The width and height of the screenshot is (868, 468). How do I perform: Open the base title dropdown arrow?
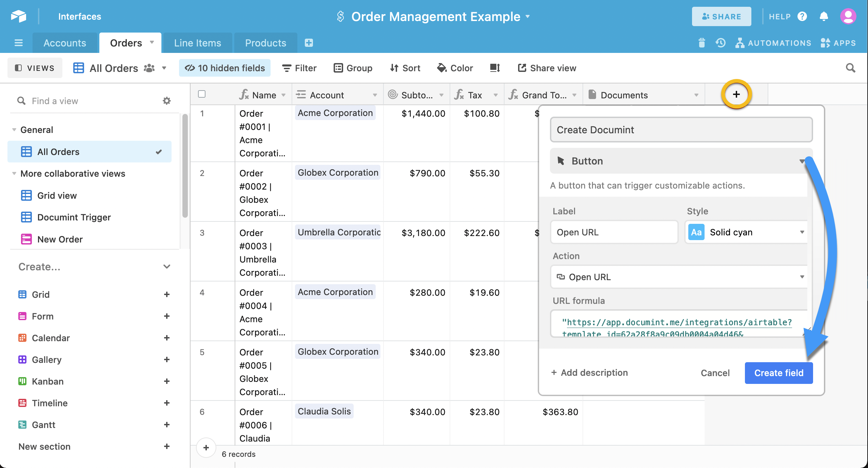click(x=528, y=16)
